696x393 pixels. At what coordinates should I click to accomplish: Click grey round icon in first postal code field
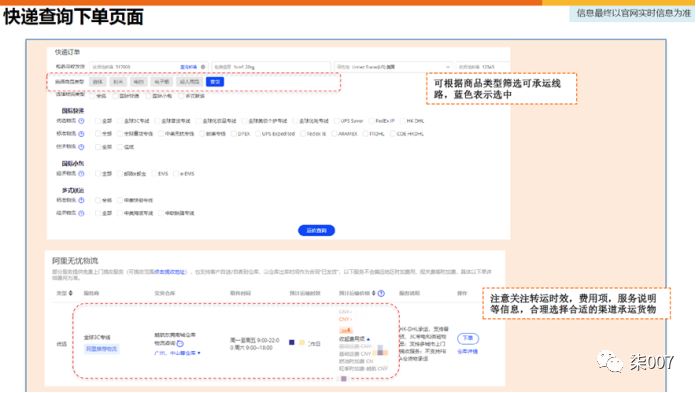coord(203,67)
